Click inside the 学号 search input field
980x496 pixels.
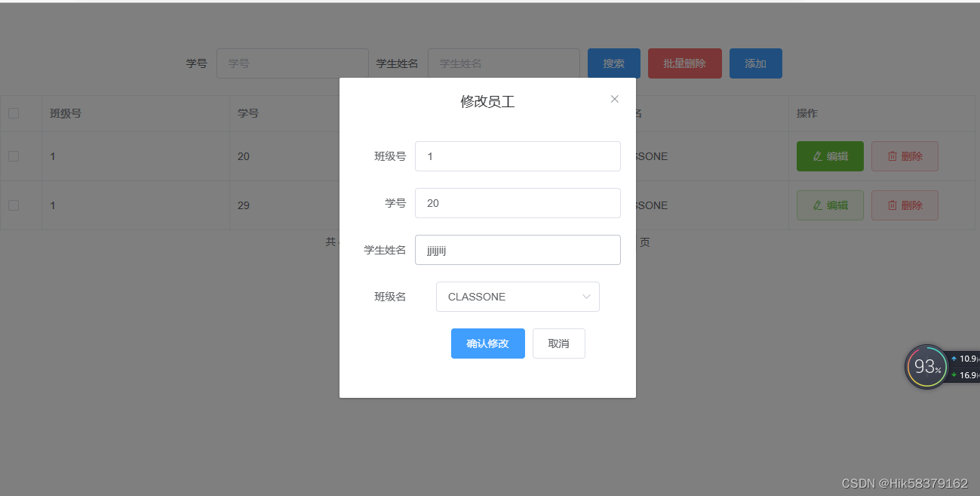coord(292,63)
